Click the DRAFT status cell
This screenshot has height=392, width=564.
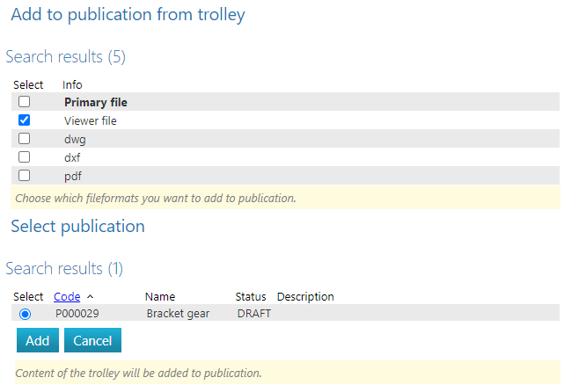pyautogui.click(x=254, y=314)
